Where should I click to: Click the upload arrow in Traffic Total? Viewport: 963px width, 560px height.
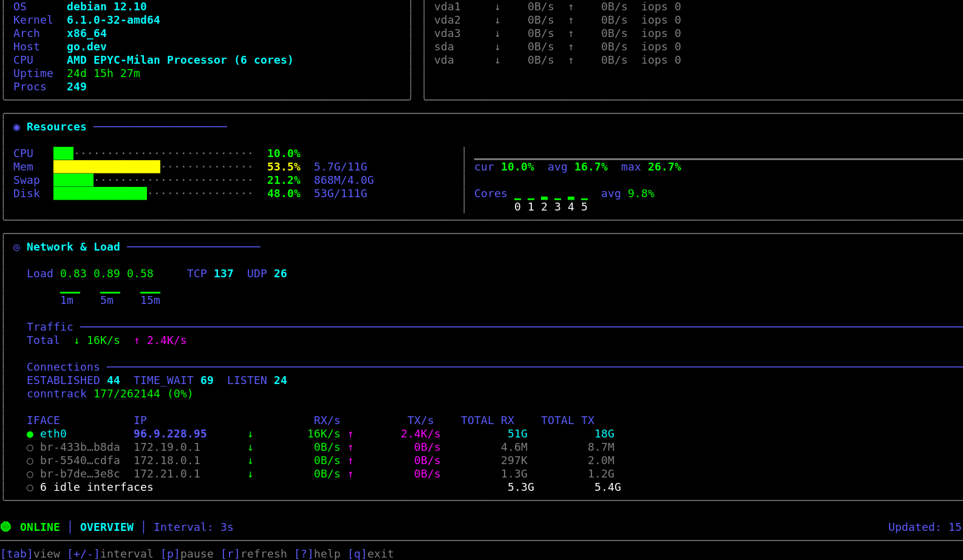pyautogui.click(x=137, y=341)
